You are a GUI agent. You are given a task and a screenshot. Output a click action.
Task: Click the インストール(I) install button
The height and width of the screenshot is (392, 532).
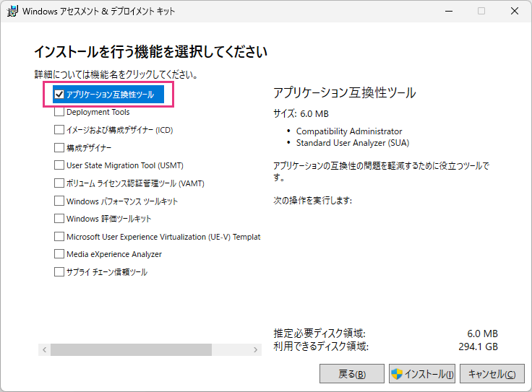point(422,374)
